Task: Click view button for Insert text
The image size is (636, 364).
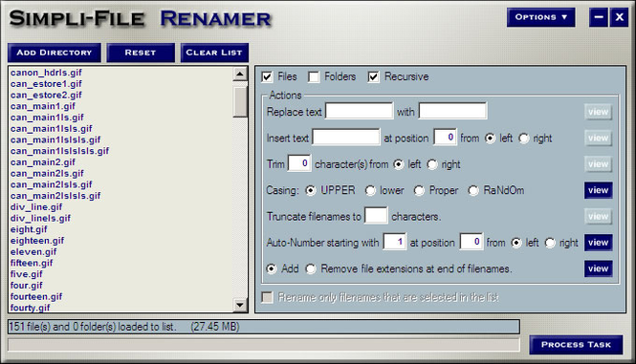Action: [599, 139]
